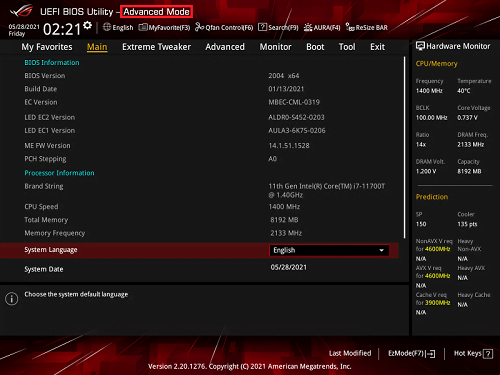The image size is (500, 375).
Task: Click the info icon beside help text
Action: point(12,298)
